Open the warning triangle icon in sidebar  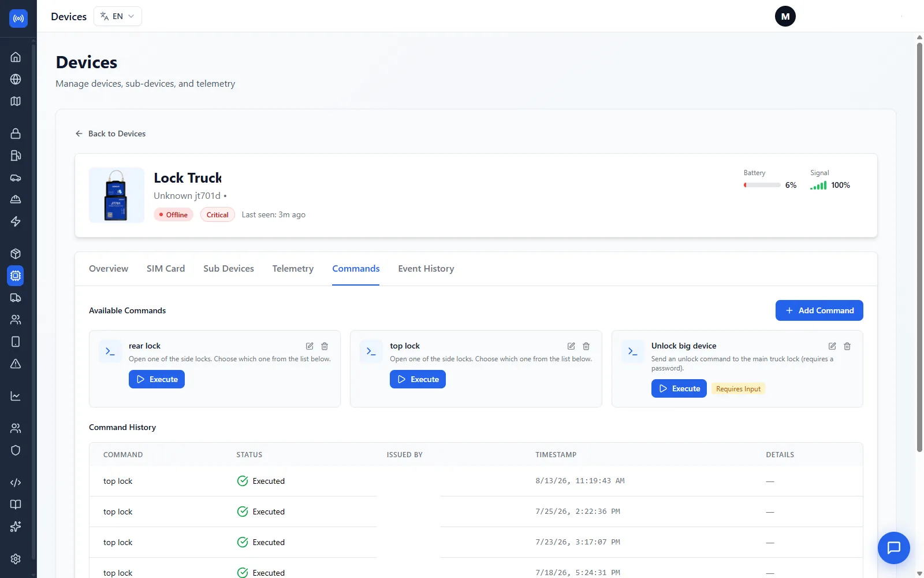pos(16,364)
